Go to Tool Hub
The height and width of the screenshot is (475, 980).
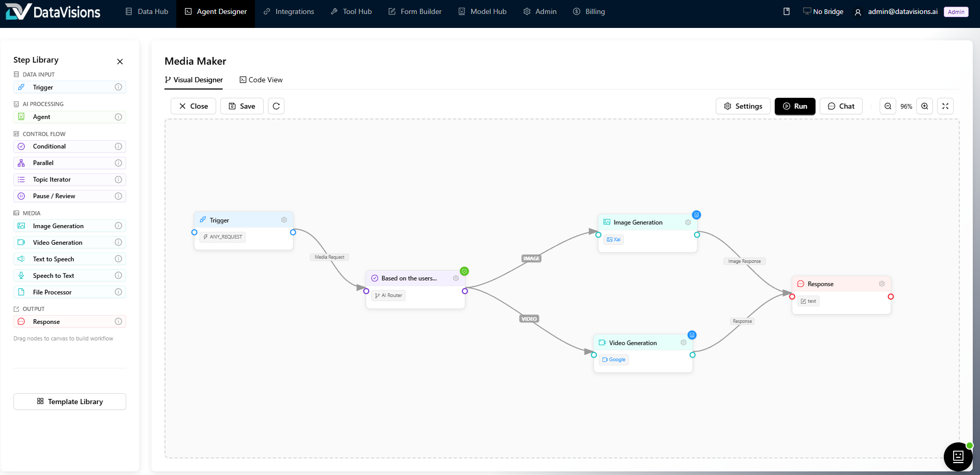351,11
